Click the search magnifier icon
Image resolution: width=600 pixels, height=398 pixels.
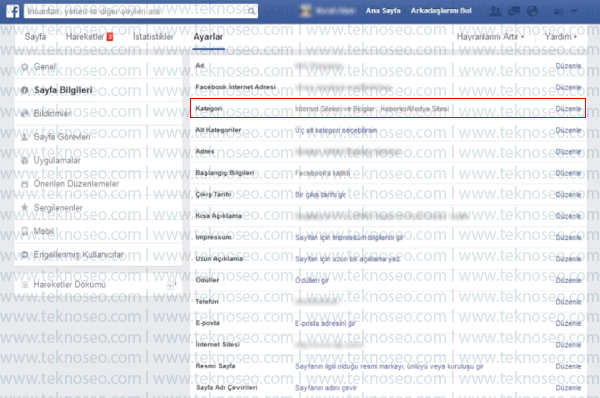(x=251, y=11)
